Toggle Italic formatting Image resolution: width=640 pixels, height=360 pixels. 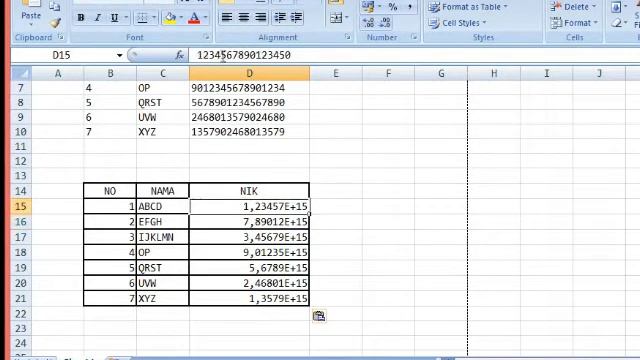tap(97, 18)
